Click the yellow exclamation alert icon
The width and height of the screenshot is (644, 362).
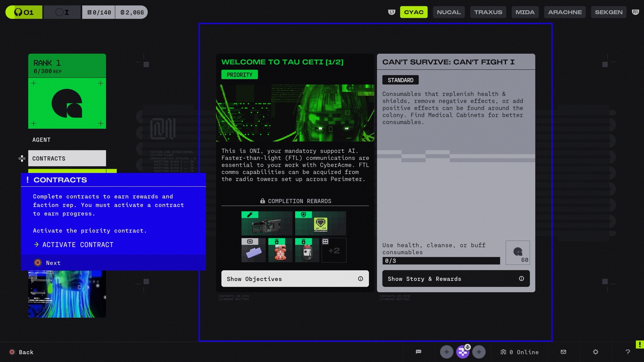tap(639, 344)
